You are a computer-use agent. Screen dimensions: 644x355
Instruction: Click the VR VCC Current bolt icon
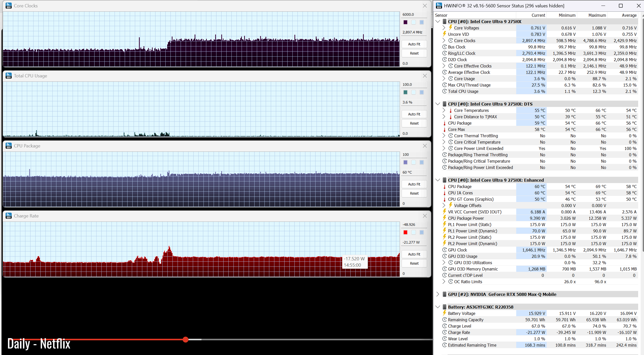coord(445,212)
